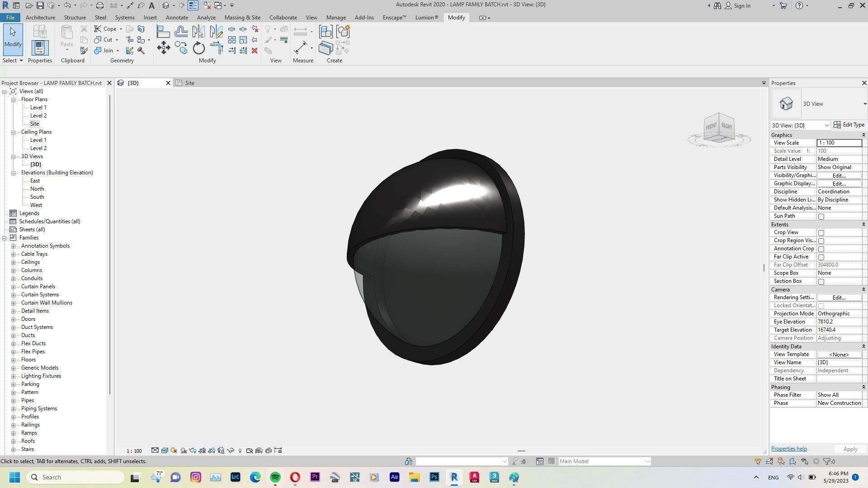The width and height of the screenshot is (868, 488).
Task: Click the Offset tool icon
Action: [181, 32]
